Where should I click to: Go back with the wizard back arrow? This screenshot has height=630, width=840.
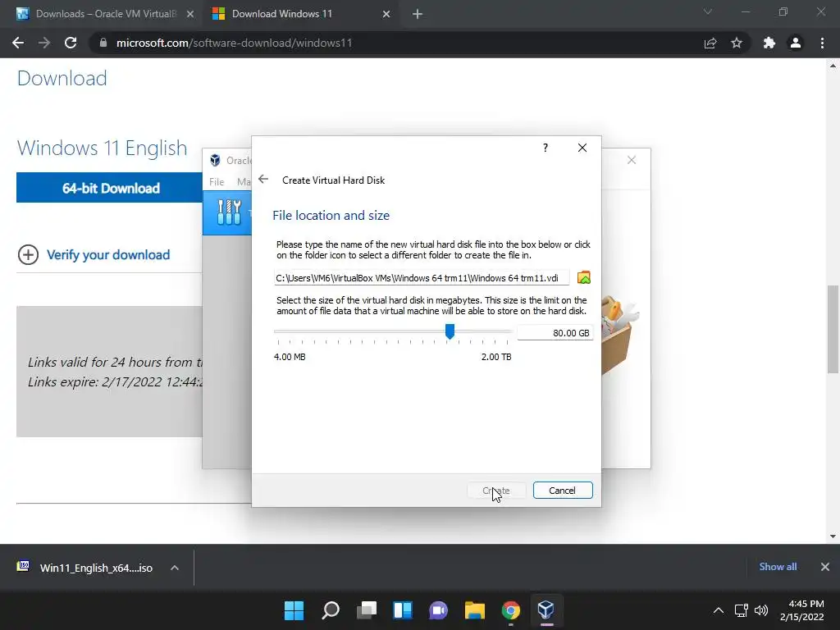click(x=263, y=180)
